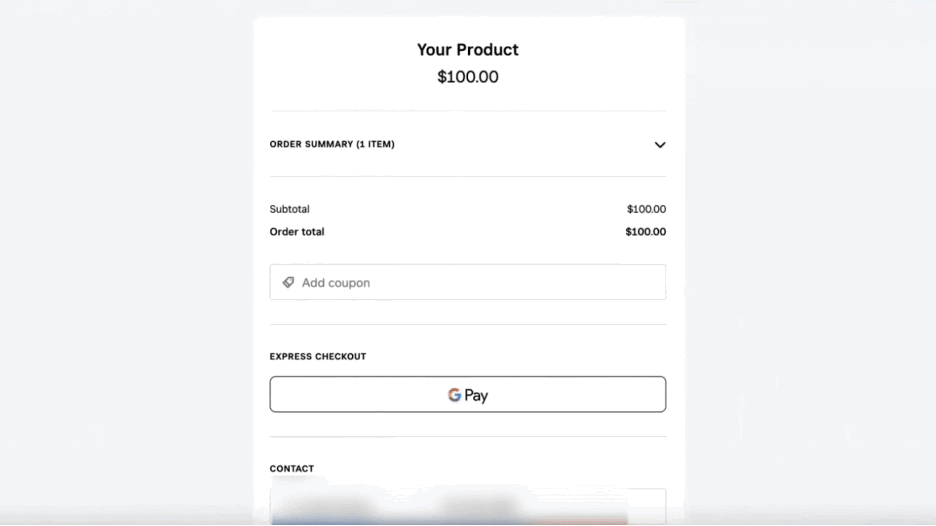The height and width of the screenshot is (526, 936).
Task: Click the divider line above Subtotal
Action: point(467,177)
